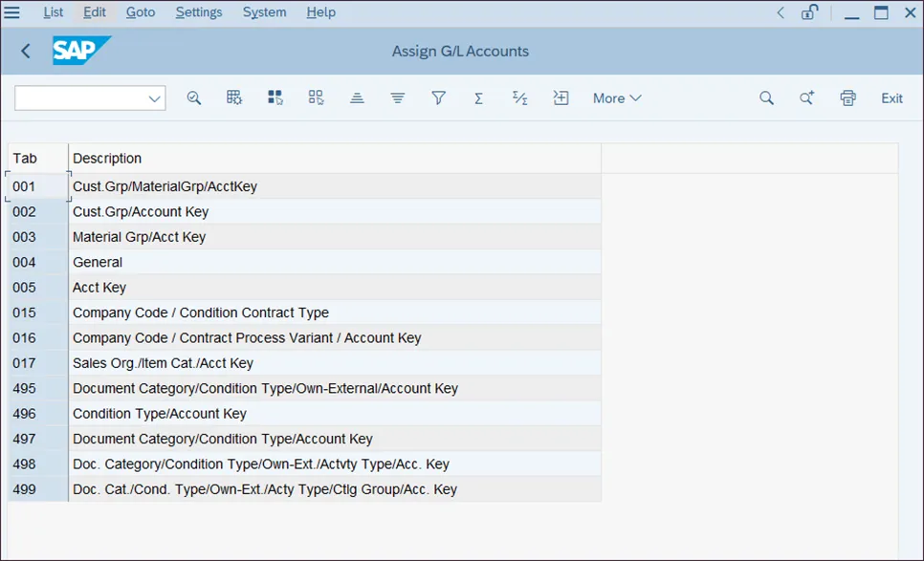Click the Deselect All toolbar icon
Viewport: 924px width, 561px height.
coord(316,98)
